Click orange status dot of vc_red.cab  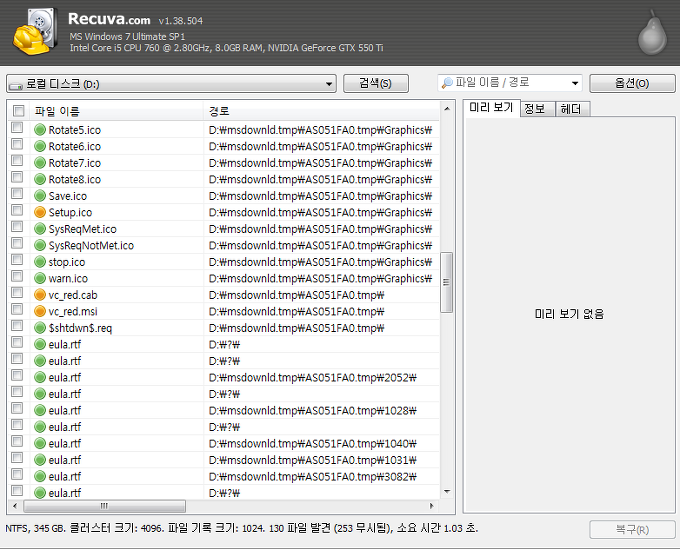40,295
